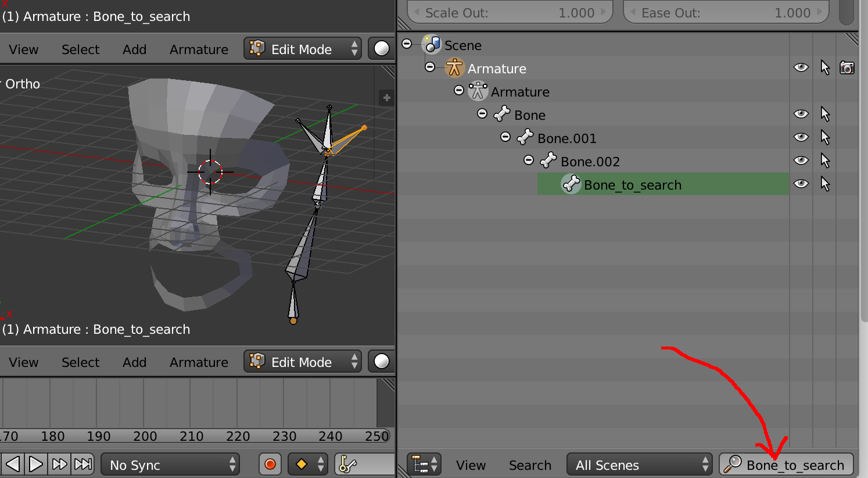The image size is (868, 478).
Task: Toggle selectability cursor for Bone
Action: (825, 115)
